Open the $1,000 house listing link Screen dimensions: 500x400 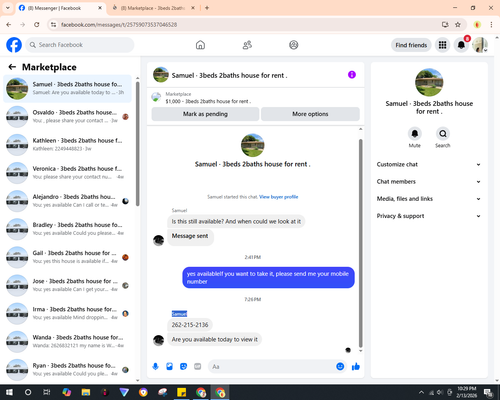208,101
